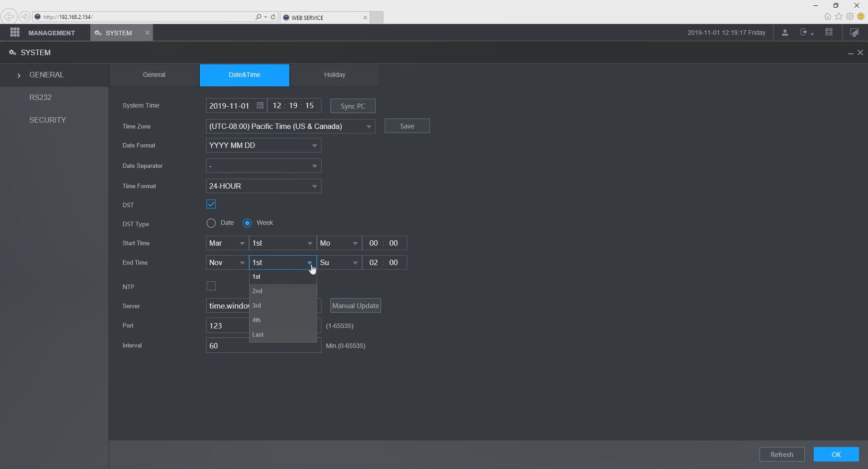Open the Start Time week dropdown
Screen dimensions: 868x469
pos(283,243)
